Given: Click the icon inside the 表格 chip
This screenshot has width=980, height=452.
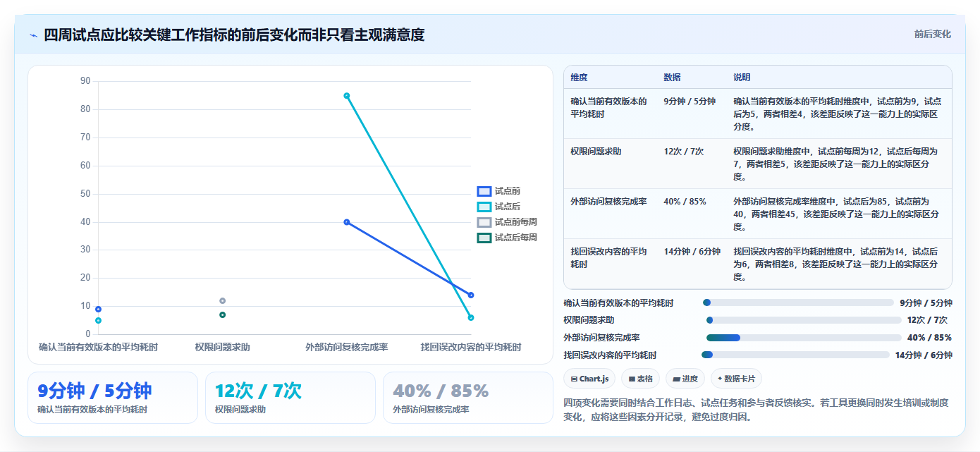Looking at the screenshot, I should click(632, 379).
